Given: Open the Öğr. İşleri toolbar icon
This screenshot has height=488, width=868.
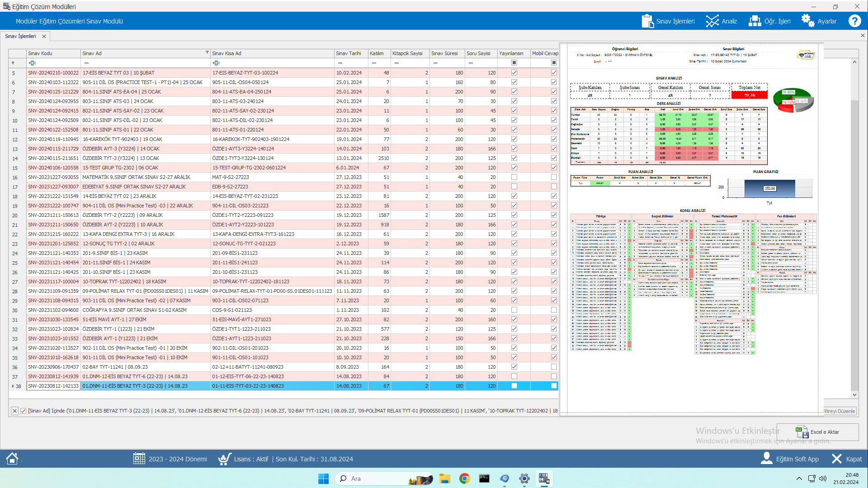Looking at the screenshot, I should coord(755,21).
